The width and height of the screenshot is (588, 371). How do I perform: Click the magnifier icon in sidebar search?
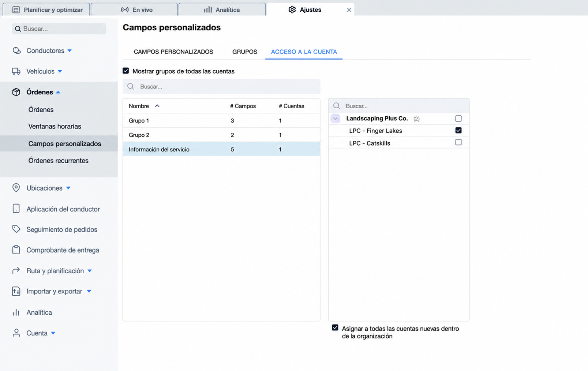pos(18,29)
